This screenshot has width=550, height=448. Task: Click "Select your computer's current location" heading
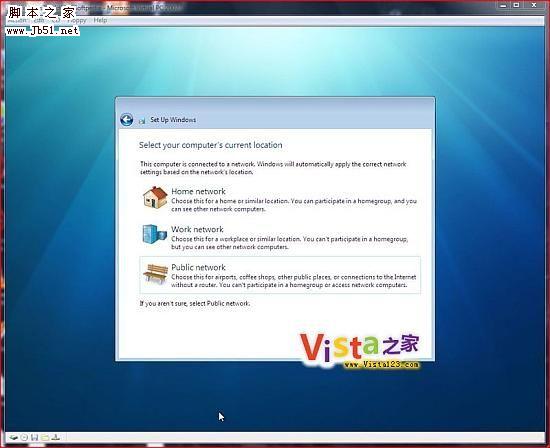pos(210,145)
